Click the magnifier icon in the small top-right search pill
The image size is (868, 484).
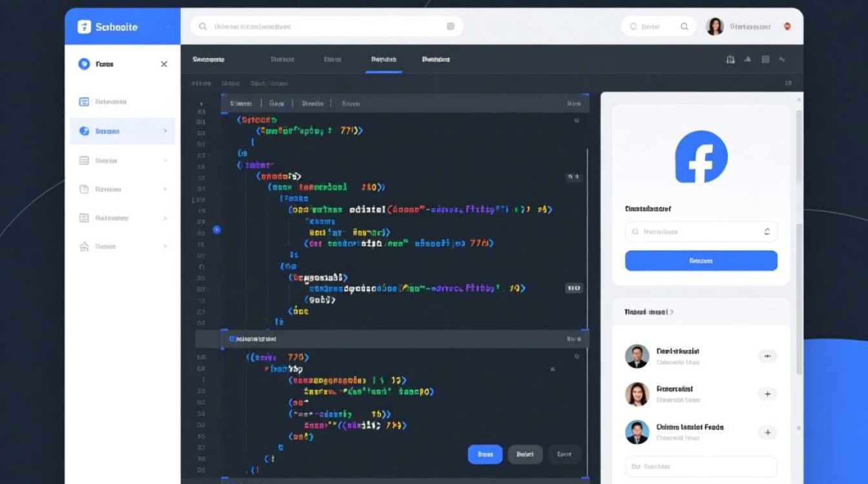[685, 26]
